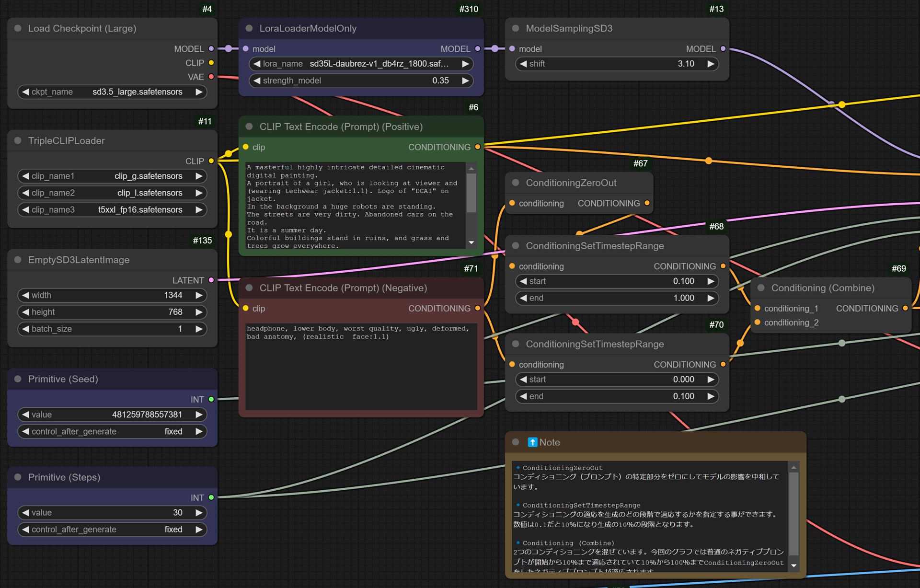
Task: Click the VAE output socket on Load Checkpoint
Action: coord(211,77)
